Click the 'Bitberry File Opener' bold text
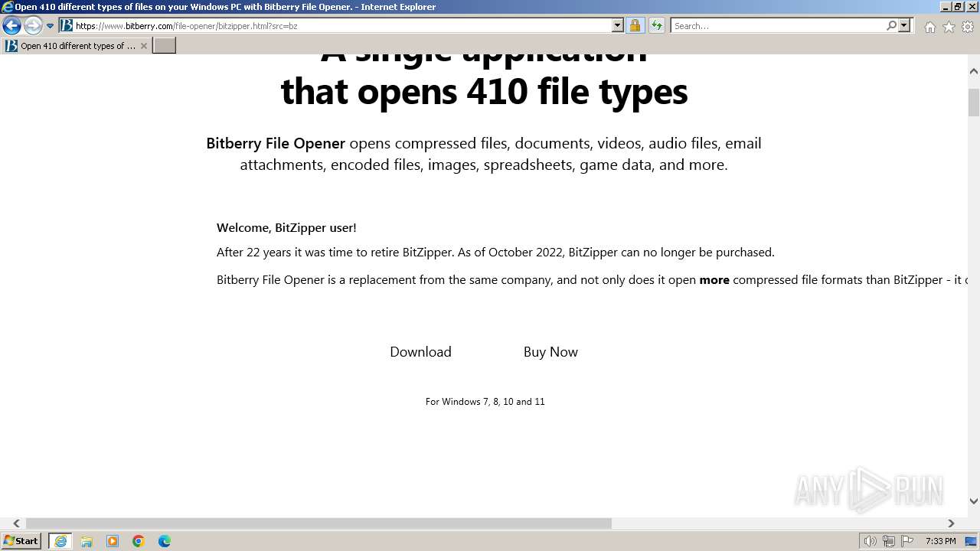Screen dimensions: 980x551 (276, 143)
